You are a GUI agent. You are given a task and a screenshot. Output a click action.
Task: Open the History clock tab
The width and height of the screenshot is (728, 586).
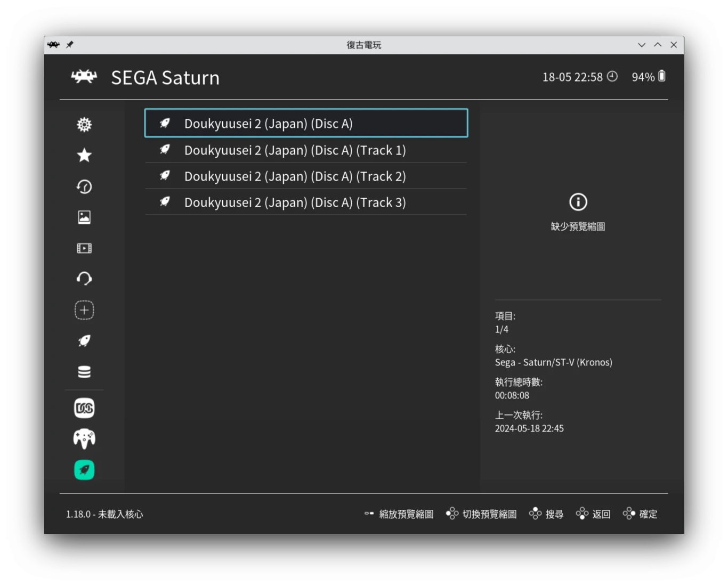[x=84, y=186]
